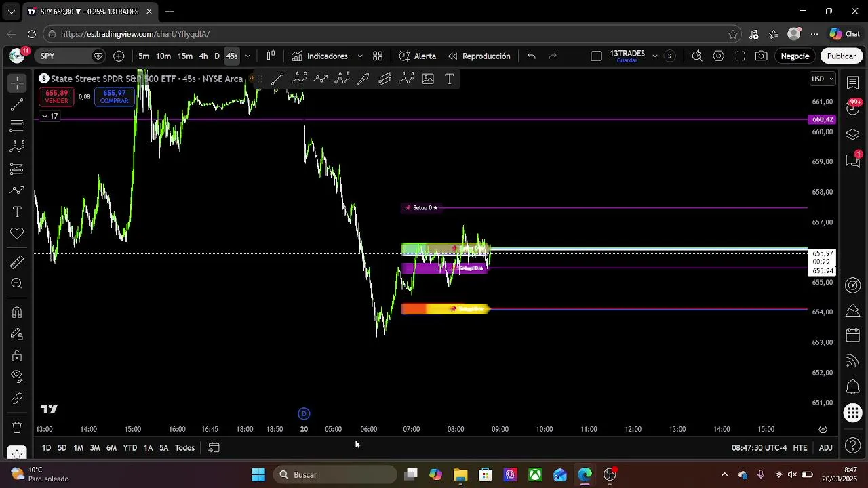
Task: Open the candlestick chart type selector
Action: pyautogui.click(x=271, y=56)
